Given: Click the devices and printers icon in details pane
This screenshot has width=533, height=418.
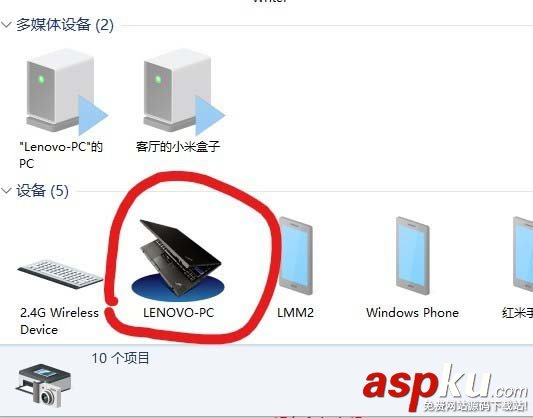Looking at the screenshot, I should pos(43,385).
